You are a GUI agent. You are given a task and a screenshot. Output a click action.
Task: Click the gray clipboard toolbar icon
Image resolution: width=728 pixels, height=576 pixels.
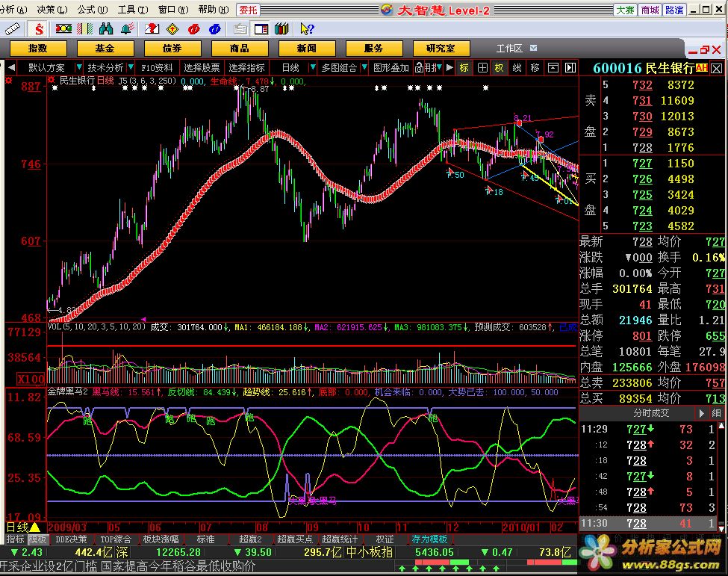240,29
